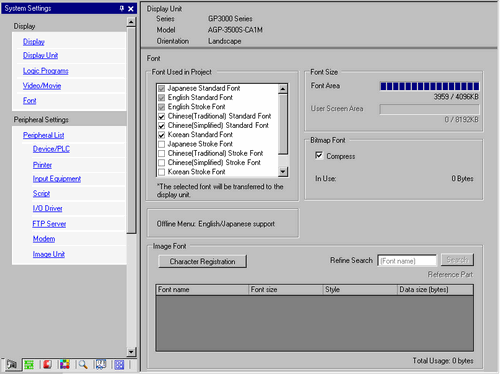The height and width of the screenshot is (374, 500).
Task: Open the colored dots parts tab
Action: tap(65, 365)
